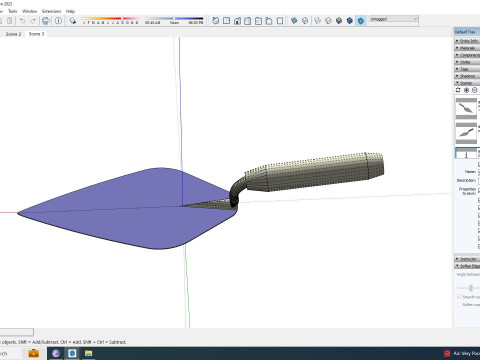The height and width of the screenshot is (360, 480).
Task: Open File Explorer from taskbar
Action: (x=88, y=353)
